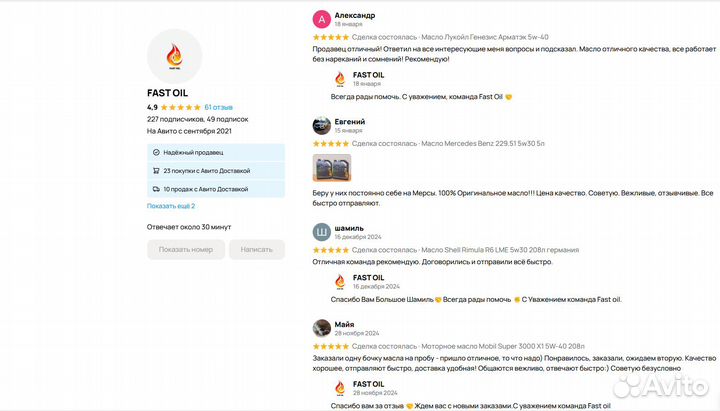This screenshot has height=411, width=720.
Task: Click the FAST OIL seller logo avatar
Action: pos(174,56)
